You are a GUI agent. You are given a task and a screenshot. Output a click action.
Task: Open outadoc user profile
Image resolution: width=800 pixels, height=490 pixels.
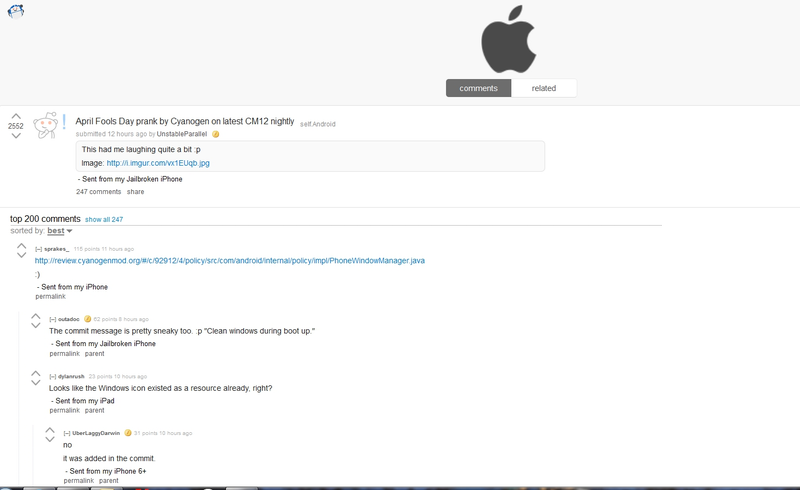click(69, 319)
